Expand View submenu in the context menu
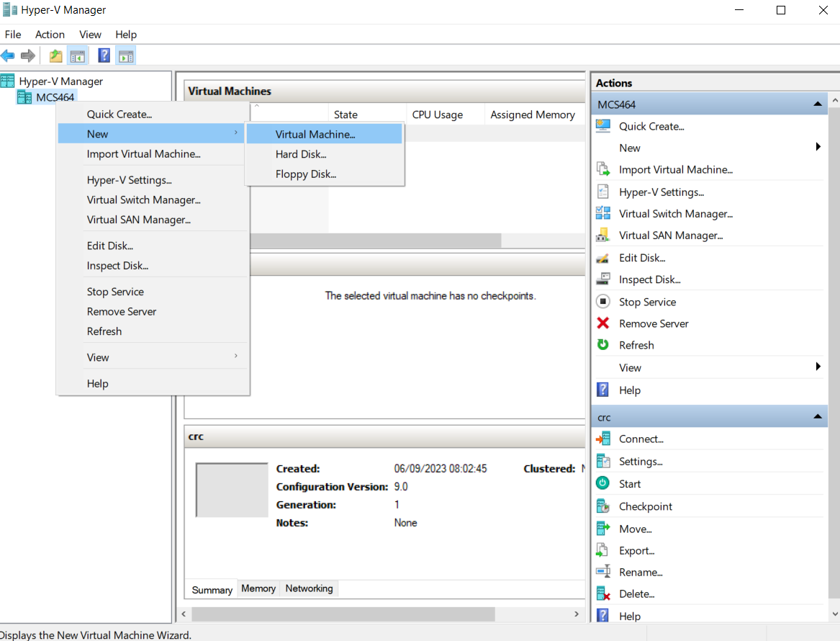The image size is (840, 641). coord(235,357)
